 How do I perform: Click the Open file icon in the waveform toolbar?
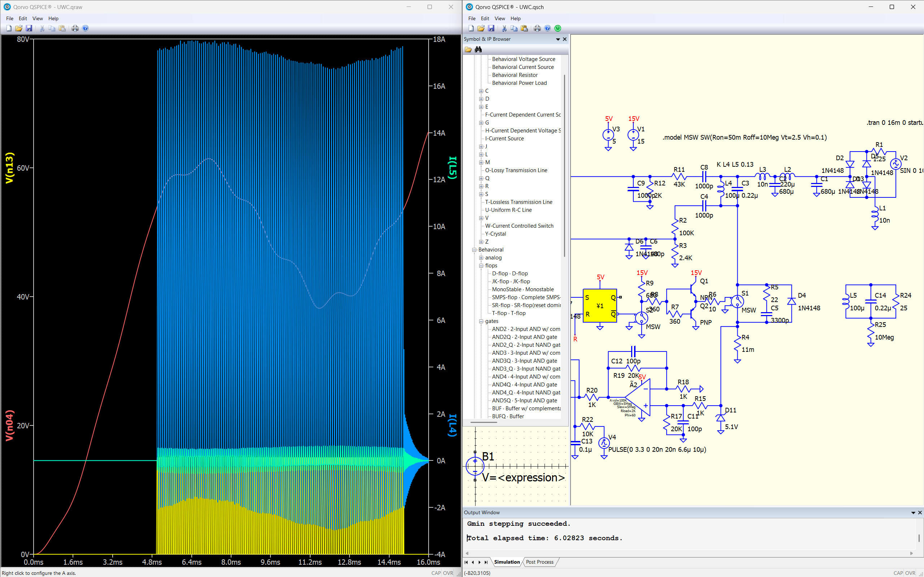(19, 28)
